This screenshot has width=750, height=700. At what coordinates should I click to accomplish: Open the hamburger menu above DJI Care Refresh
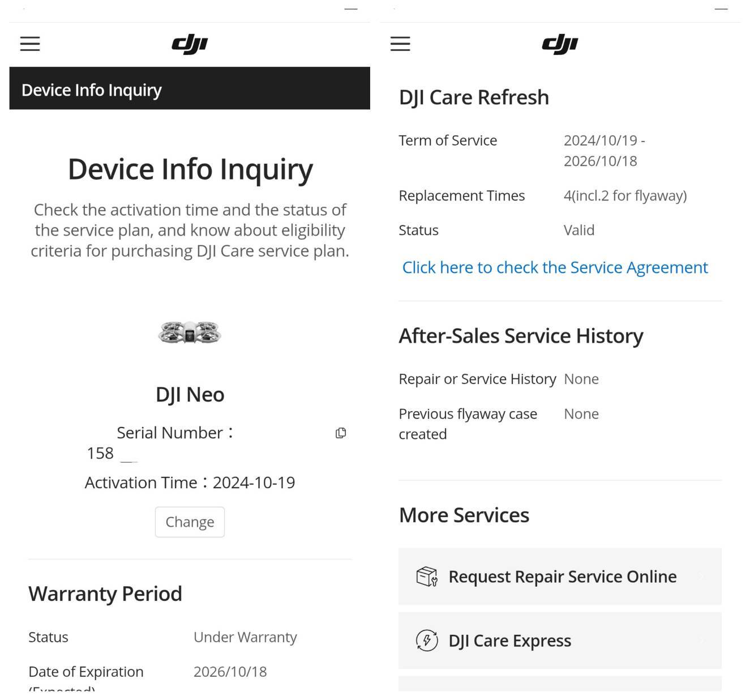click(400, 44)
